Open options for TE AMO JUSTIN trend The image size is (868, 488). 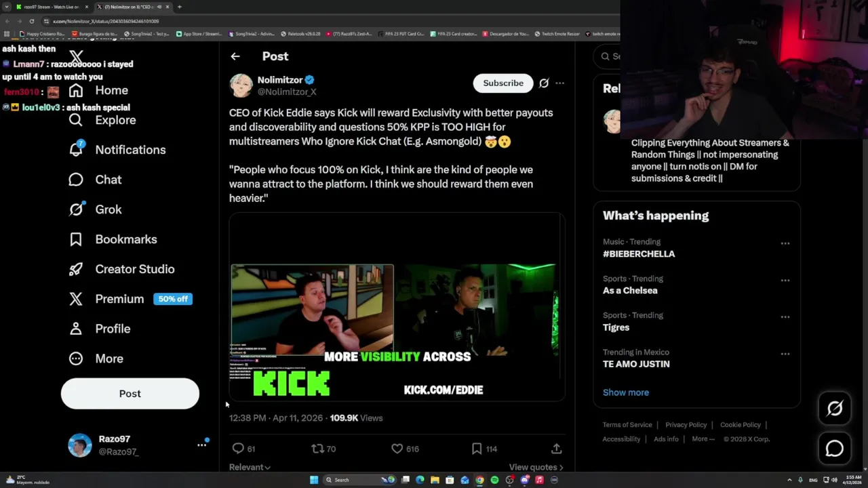click(785, 354)
